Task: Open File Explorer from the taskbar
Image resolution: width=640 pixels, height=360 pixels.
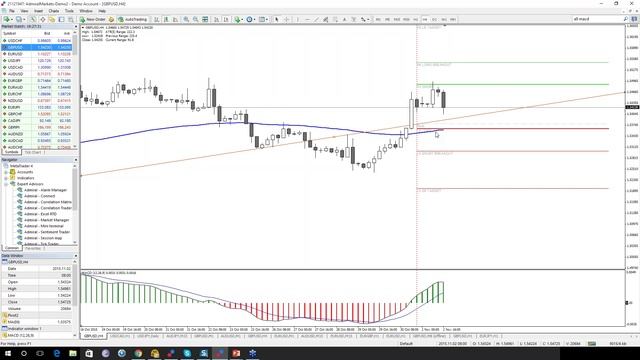Action: 73,353
